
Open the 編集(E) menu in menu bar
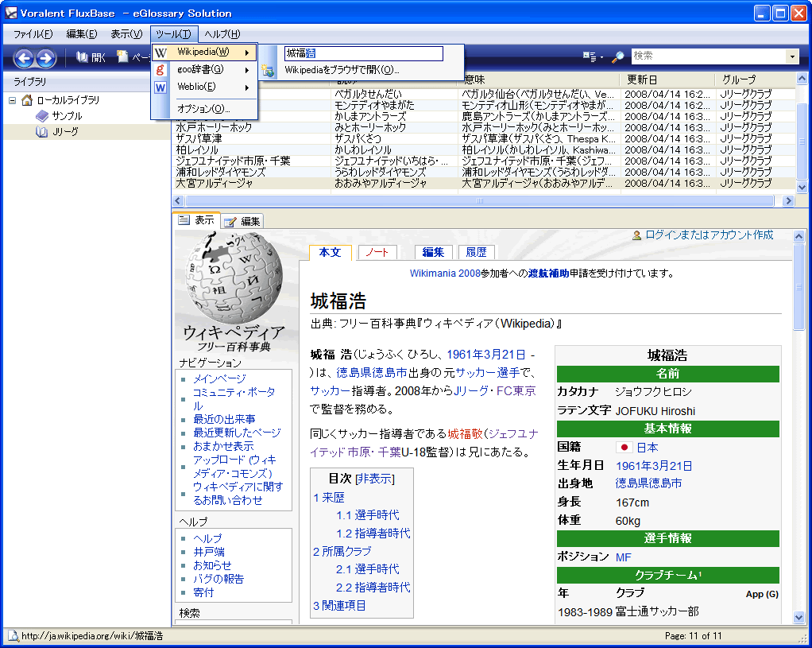[82, 34]
